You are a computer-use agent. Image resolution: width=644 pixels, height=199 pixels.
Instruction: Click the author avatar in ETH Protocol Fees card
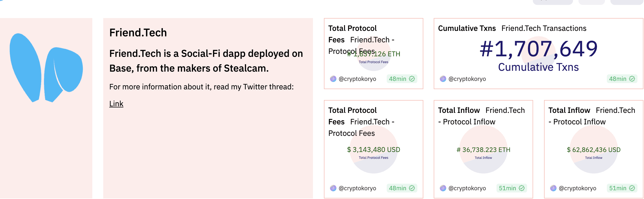(x=333, y=79)
